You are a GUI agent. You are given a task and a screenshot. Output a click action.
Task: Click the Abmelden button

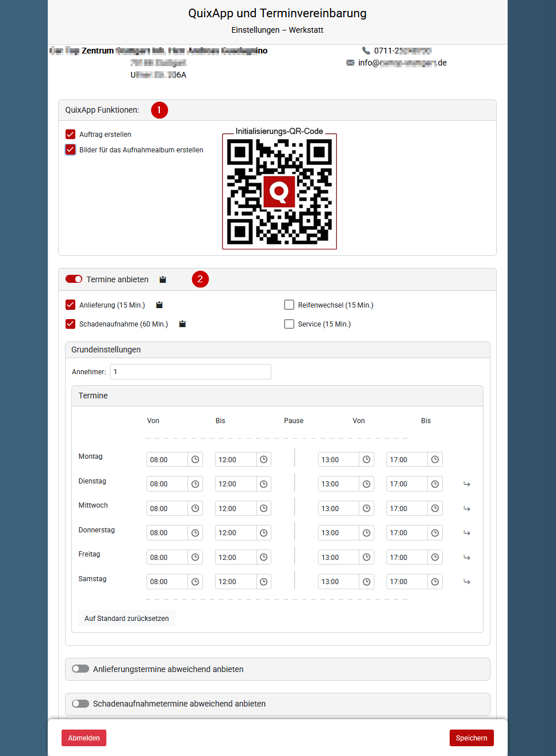tap(84, 738)
